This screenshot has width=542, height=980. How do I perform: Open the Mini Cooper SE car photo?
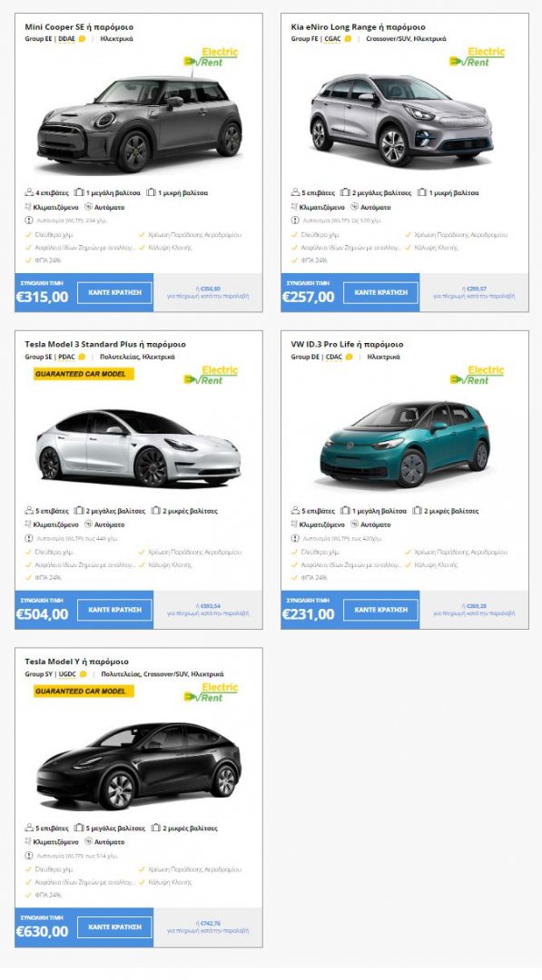tap(139, 123)
